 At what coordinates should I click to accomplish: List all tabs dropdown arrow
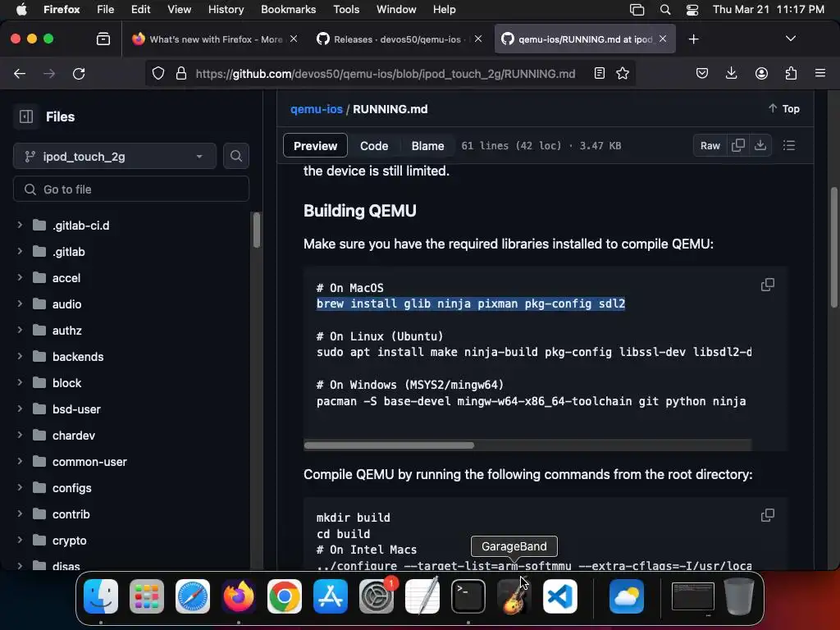click(x=790, y=39)
